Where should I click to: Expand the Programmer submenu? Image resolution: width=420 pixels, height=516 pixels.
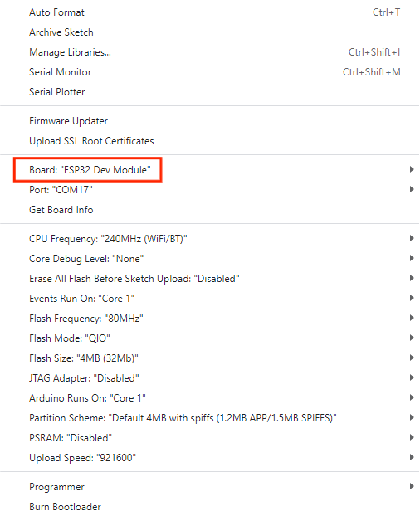click(210, 487)
